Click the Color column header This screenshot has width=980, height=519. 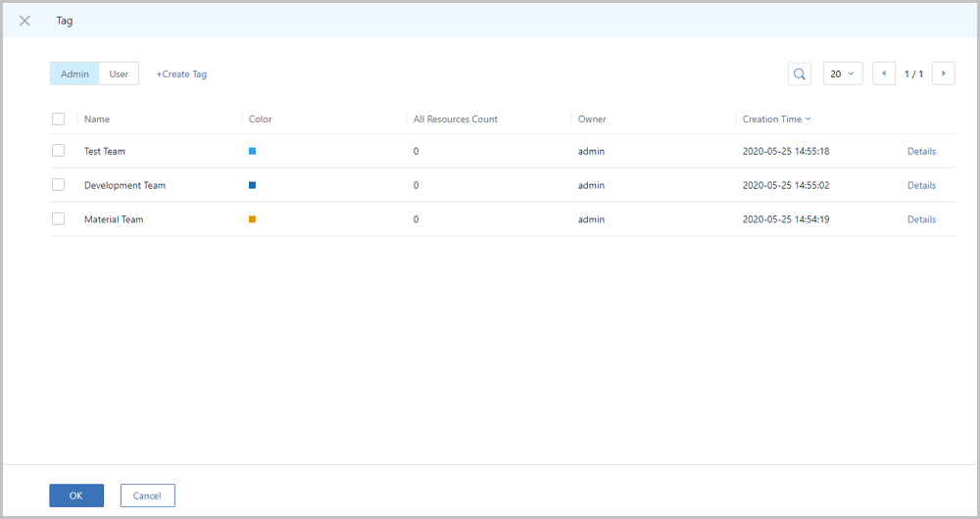pos(260,118)
